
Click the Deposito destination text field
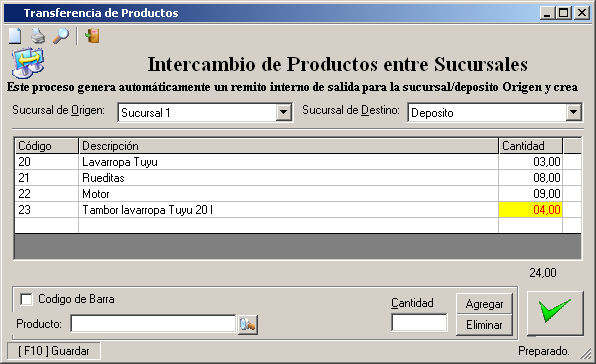click(487, 112)
